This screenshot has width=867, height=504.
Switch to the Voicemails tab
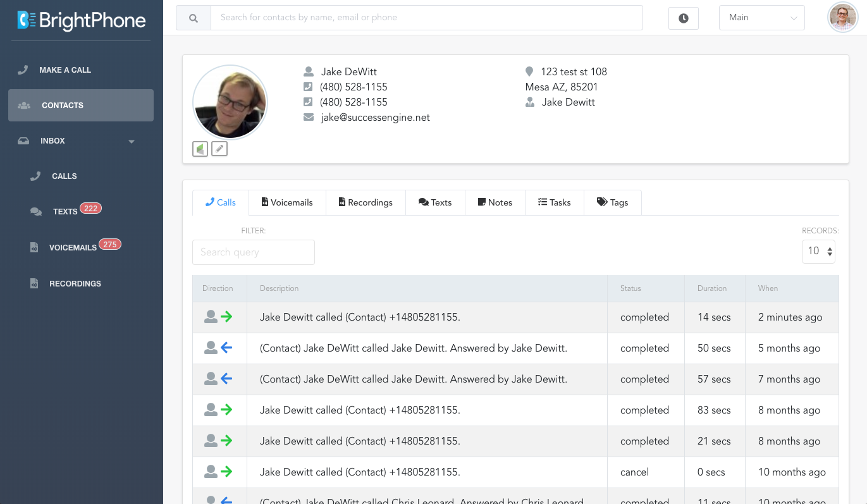(x=287, y=202)
